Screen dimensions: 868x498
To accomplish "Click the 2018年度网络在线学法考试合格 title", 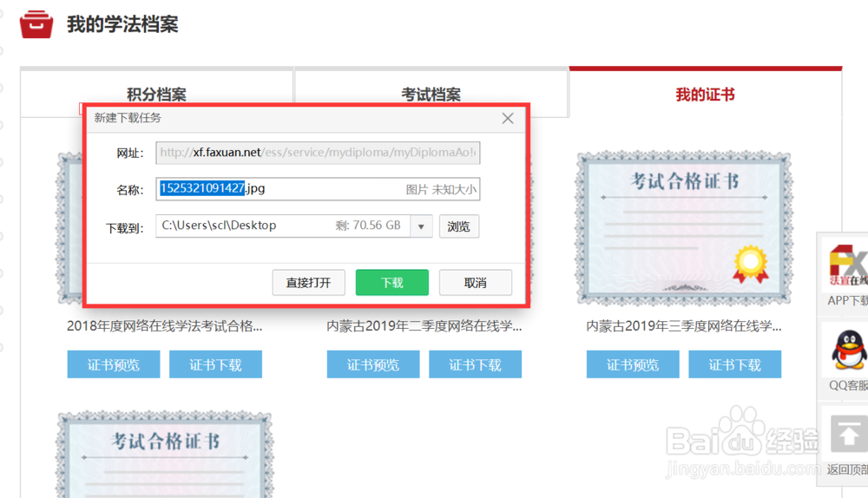I will coord(164,326).
